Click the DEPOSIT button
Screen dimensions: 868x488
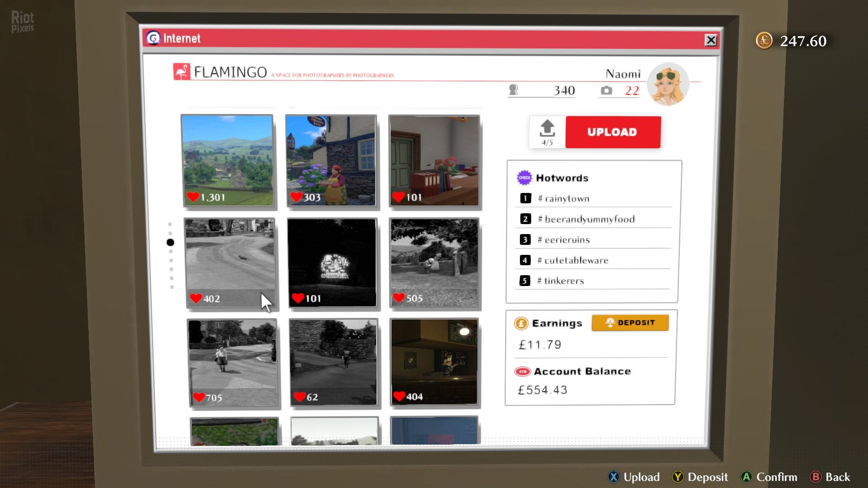coord(630,323)
